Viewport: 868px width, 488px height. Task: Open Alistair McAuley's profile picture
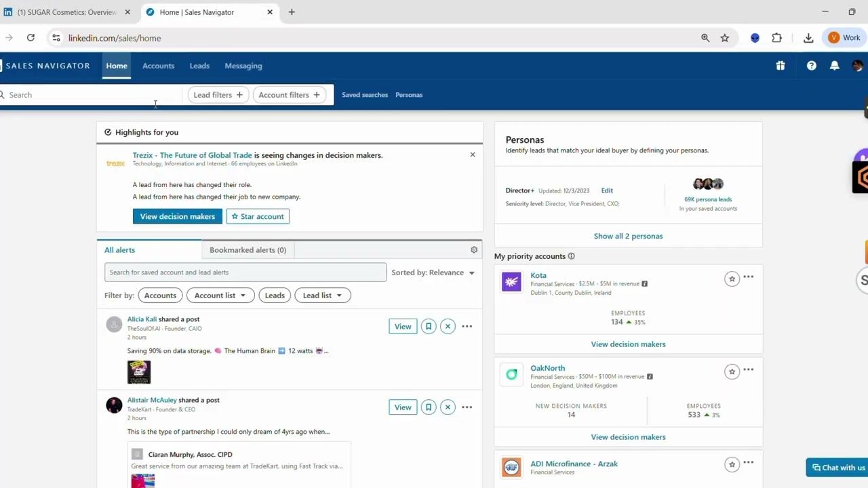(x=114, y=405)
